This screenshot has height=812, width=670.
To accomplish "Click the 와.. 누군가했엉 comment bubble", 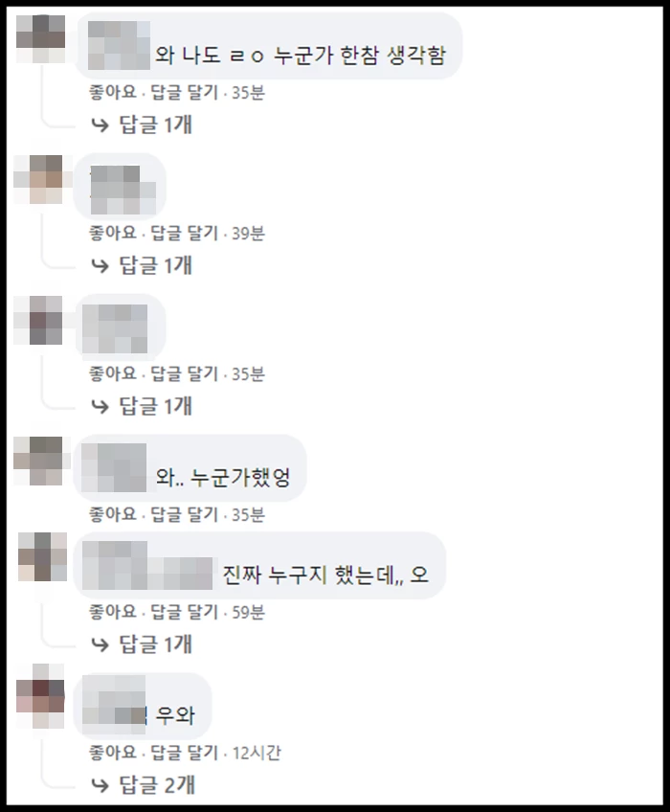I will coord(190,468).
